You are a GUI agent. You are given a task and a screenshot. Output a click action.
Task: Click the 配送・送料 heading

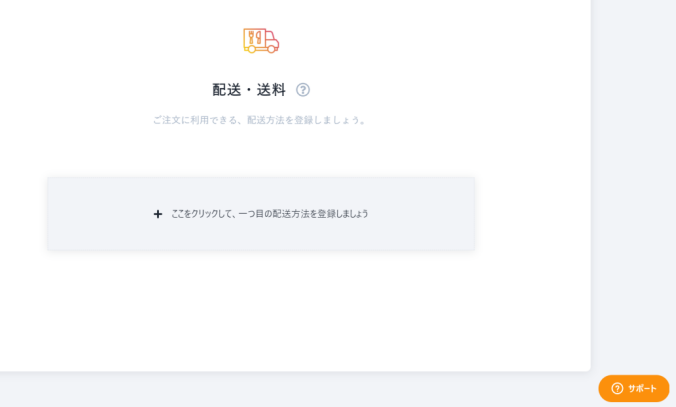[249, 90]
